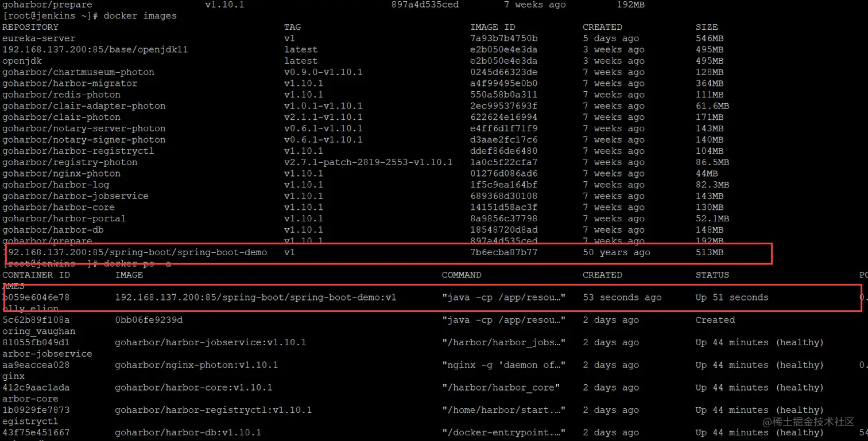Select tag v2.1.1-v1.10.1
Screen dimensions: 868x441
pyautogui.click(x=323, y=117)
